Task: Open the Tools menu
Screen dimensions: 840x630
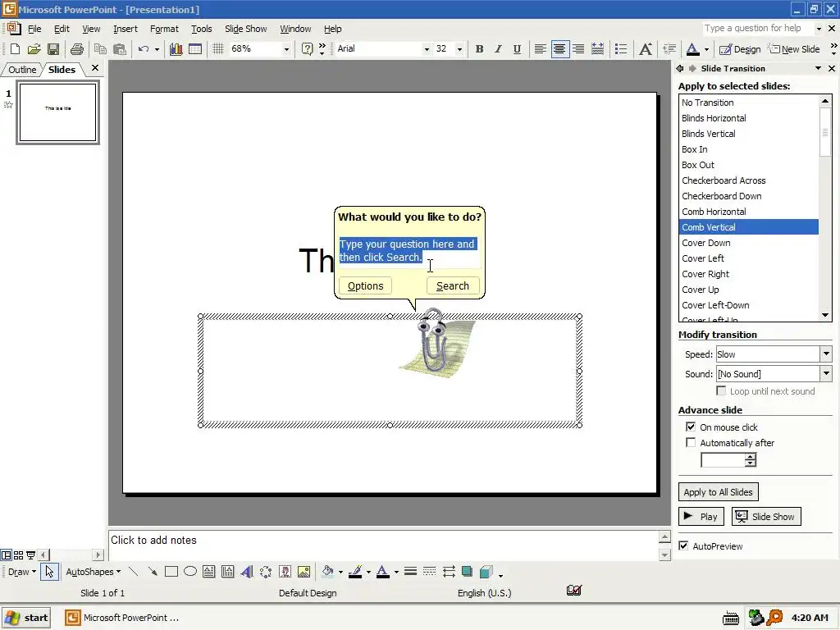Action: coord(202,29)
